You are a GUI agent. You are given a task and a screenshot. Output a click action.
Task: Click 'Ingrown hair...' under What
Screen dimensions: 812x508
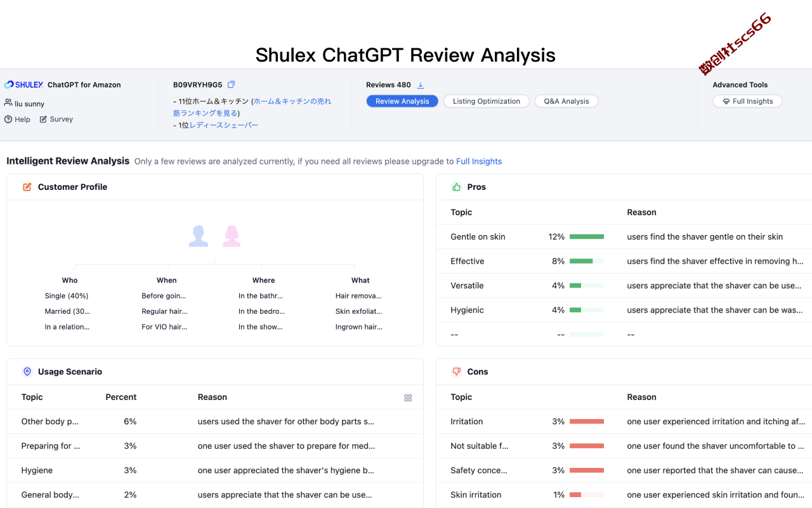(359, 327)
